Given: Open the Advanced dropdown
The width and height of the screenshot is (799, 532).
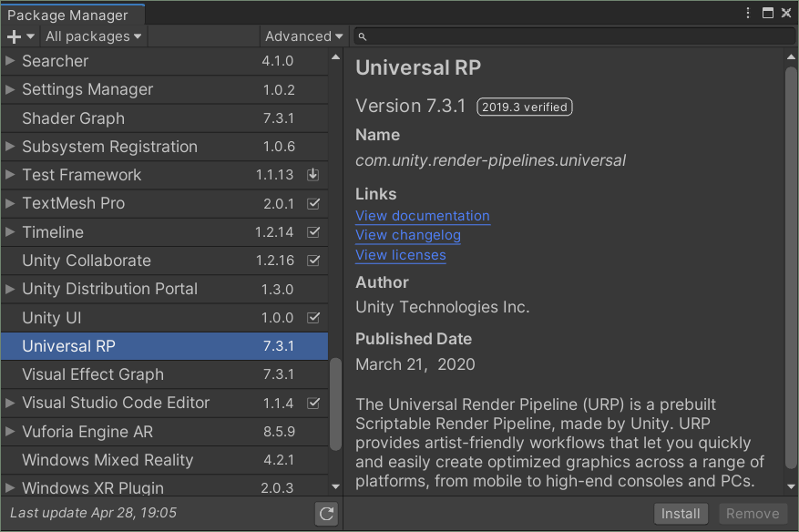Looking at the screenshot, I should click(x=303, y=36).
